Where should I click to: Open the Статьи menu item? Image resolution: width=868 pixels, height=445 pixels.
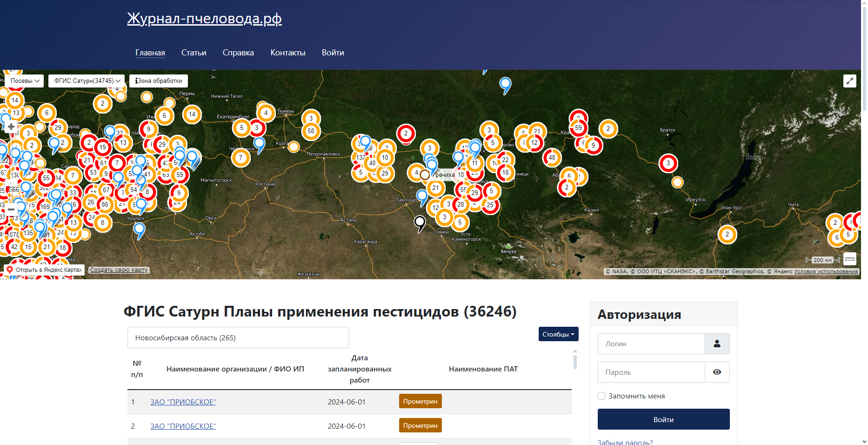(194, 53)
